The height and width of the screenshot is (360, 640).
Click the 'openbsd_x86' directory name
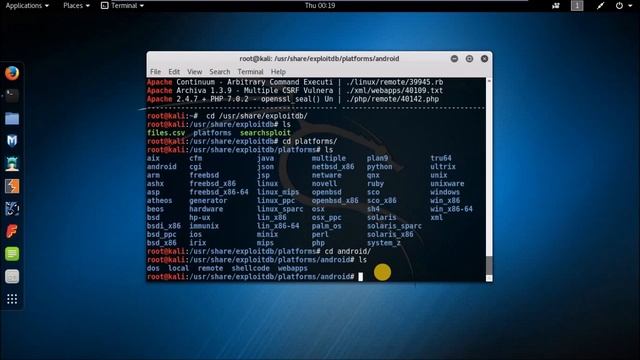(x=335, y=201)
